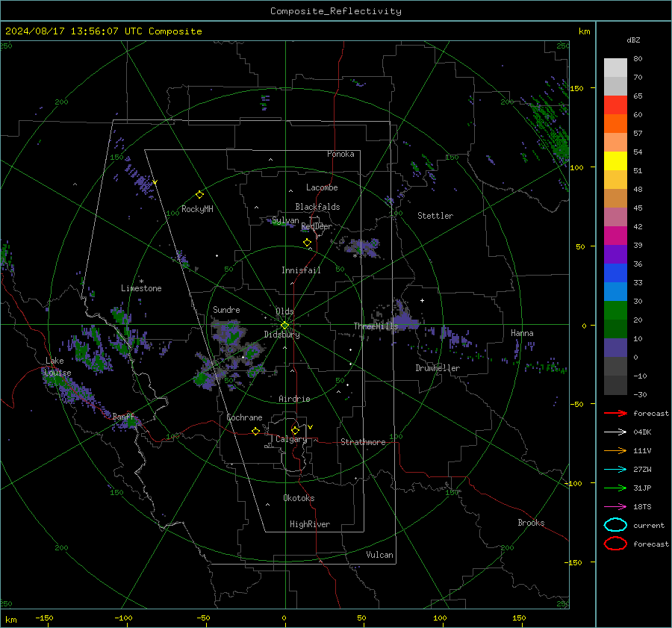This screenshot has height=628, width=672.
Task: Select the green 20-30 dBZ swatch
Action: tap(615, 311)
